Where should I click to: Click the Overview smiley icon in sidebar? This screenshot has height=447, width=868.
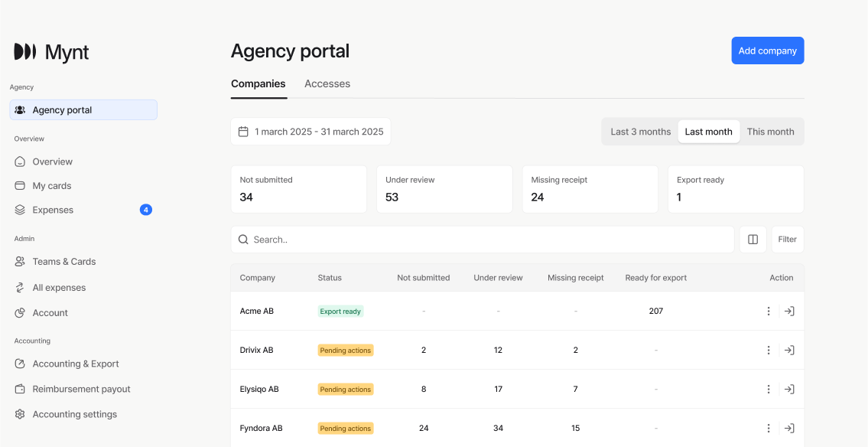pos(20,162)
